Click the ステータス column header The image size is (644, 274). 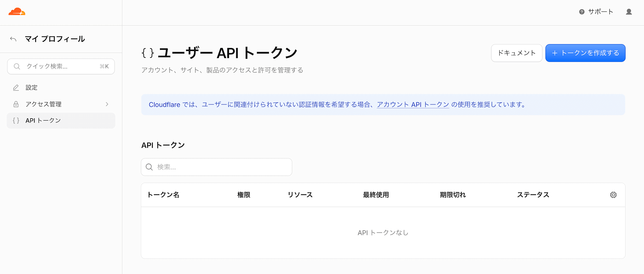point(533,195)
